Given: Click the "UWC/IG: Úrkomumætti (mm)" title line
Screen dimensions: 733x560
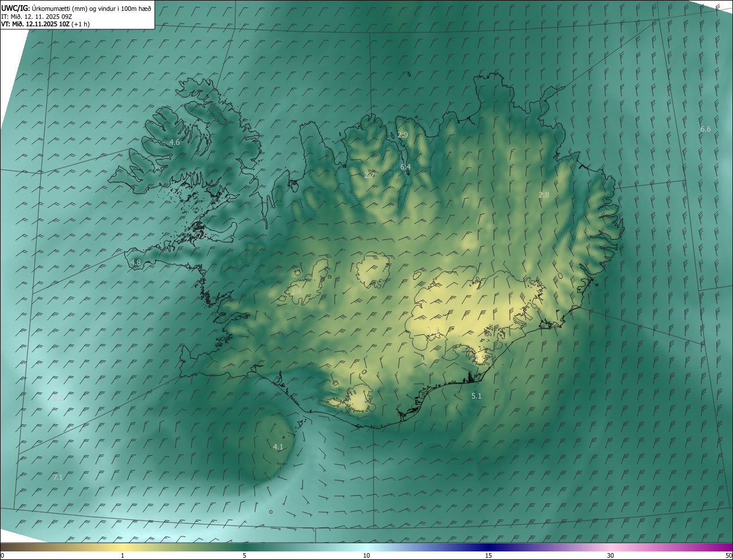Looking at the screenshot, I should (x=76, y=8).
